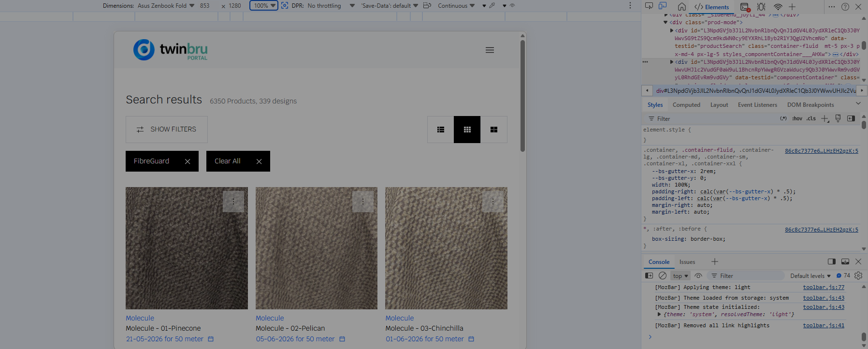Click device posture icon before Continuous
868x349 pixels.
point(427,6)
